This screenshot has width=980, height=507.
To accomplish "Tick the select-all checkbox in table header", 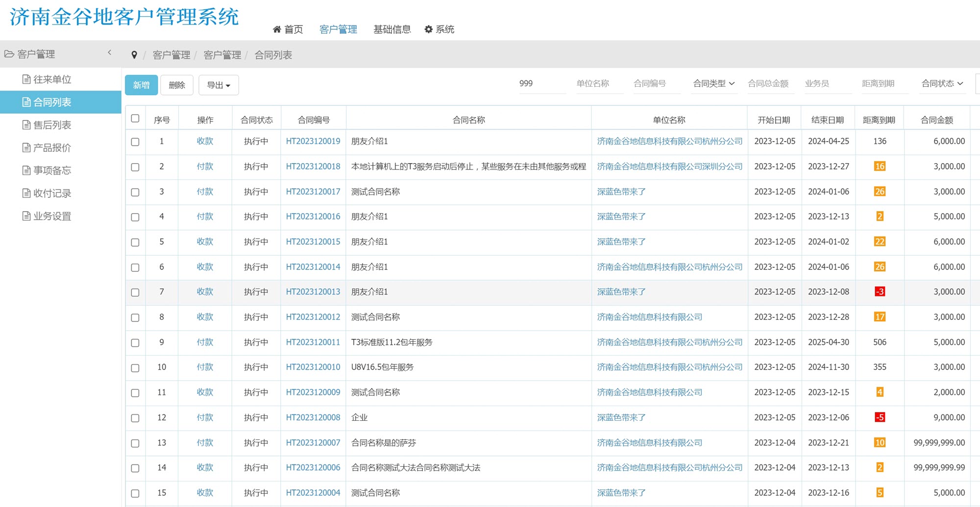I will tap(135, 119).
